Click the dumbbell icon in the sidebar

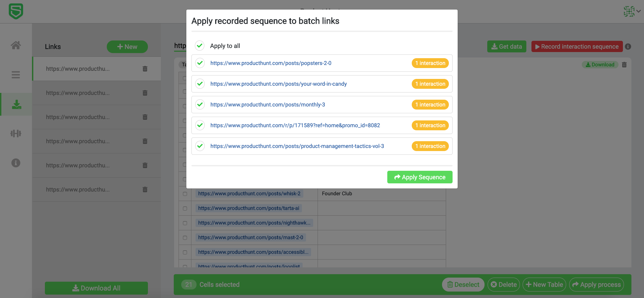16,133
